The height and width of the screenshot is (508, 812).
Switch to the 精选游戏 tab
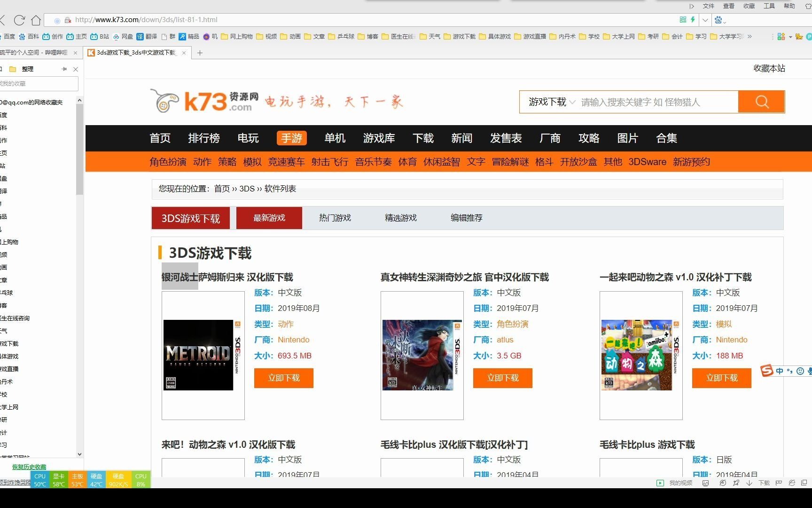point(401,218)
